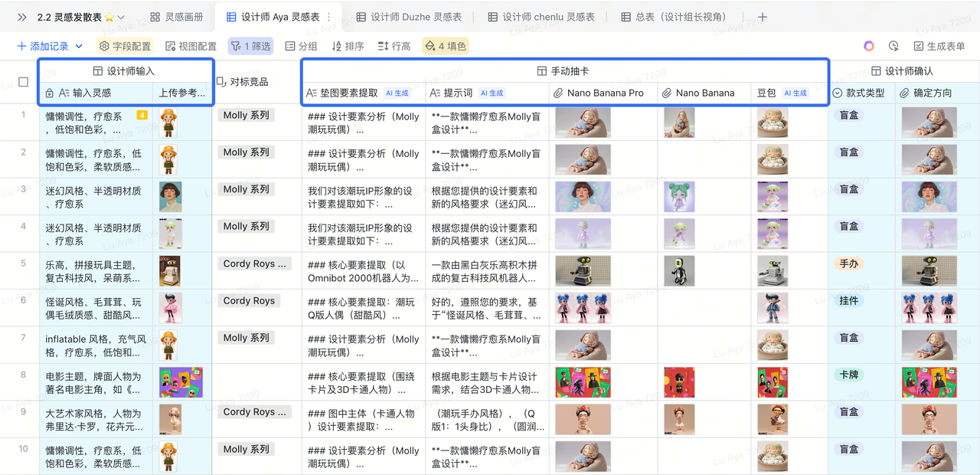
Task: Open the 1 筛选 filter option
Action: point(251,46)
